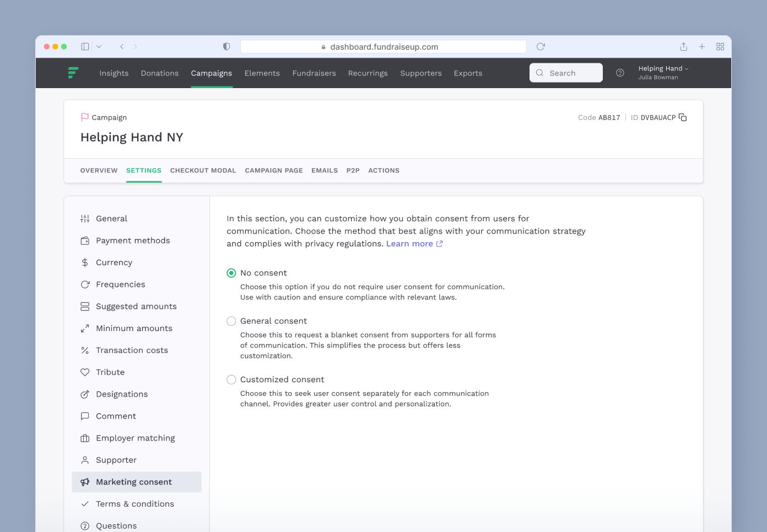Click the Currency dollar icon in sidebar

85,262
